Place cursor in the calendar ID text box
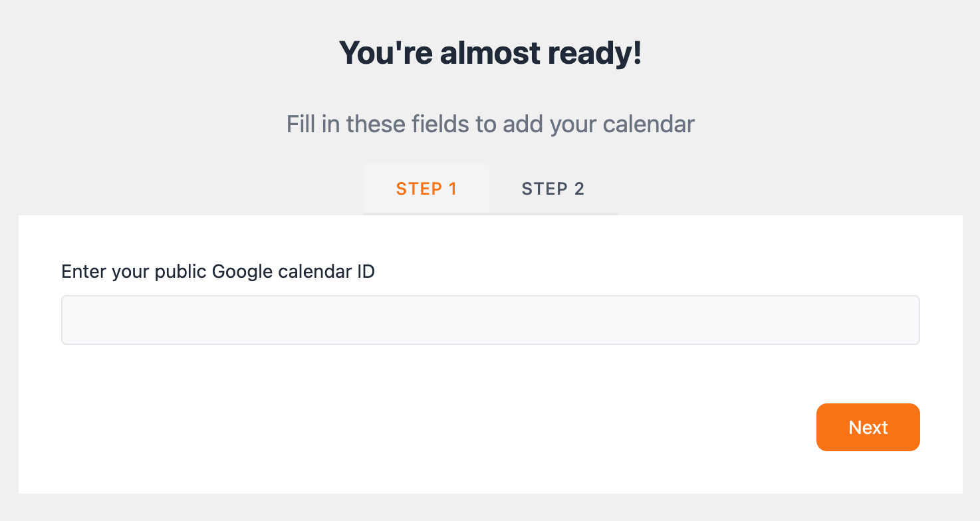 491,320
